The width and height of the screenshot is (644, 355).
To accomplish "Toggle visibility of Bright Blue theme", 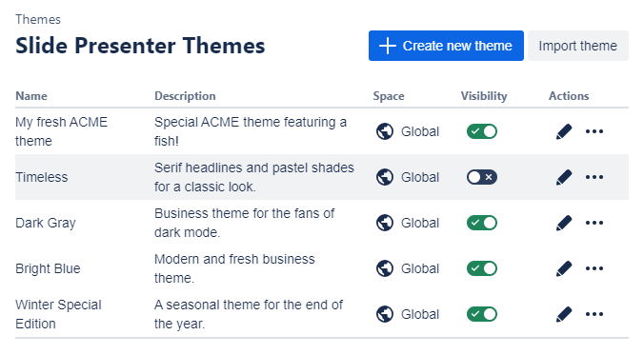I will coord(482,268).
